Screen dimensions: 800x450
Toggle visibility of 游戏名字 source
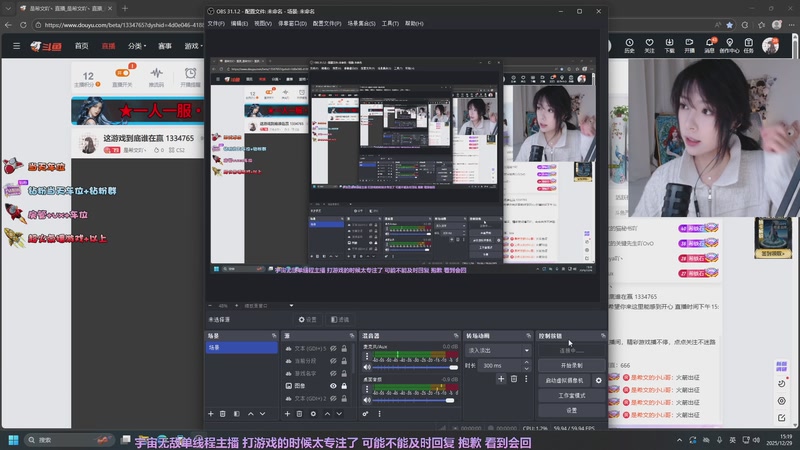pyautogui.click(x=333, y=373)
